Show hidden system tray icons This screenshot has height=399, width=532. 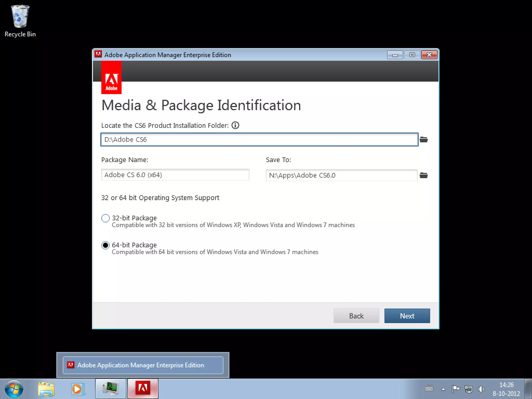(443, 389)
